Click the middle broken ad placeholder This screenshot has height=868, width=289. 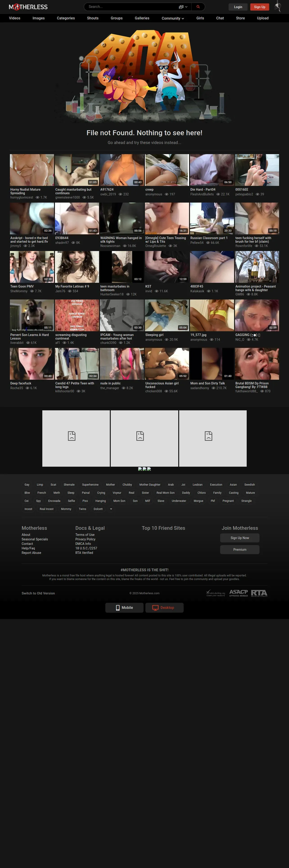point(144,438)
